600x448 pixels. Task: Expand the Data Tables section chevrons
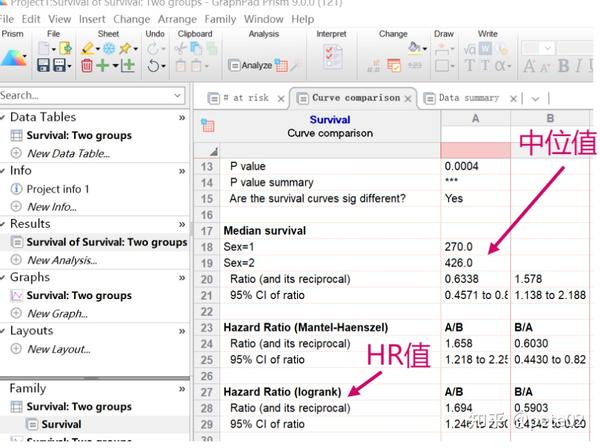pos(182,117)
